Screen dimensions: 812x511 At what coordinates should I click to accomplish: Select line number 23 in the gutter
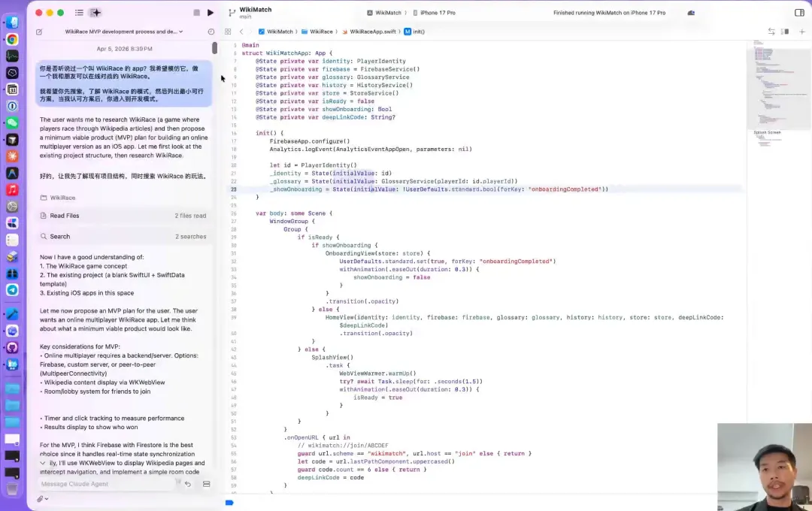pos(234,189)
